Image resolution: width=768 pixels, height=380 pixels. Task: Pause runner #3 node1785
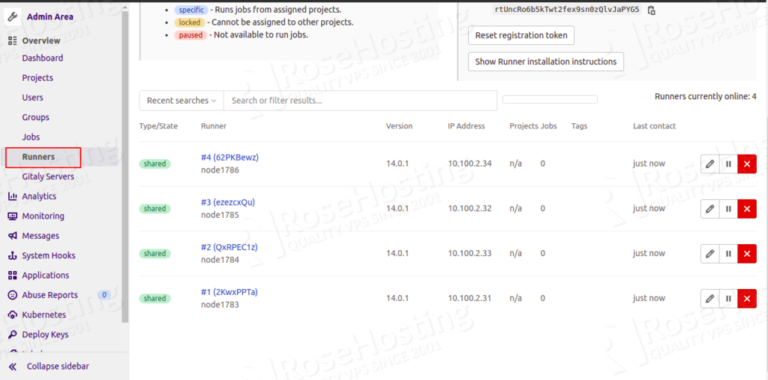728,209
